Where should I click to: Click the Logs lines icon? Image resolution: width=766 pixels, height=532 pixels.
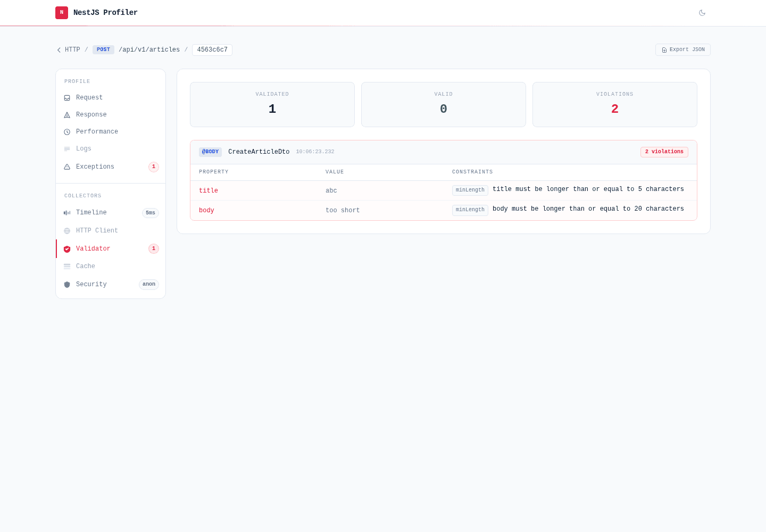(x=67, y=149)
